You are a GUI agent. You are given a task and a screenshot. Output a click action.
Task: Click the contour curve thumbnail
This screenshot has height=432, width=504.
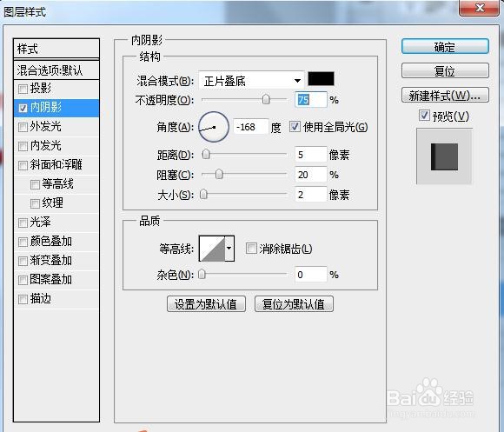tap(212, 249)
